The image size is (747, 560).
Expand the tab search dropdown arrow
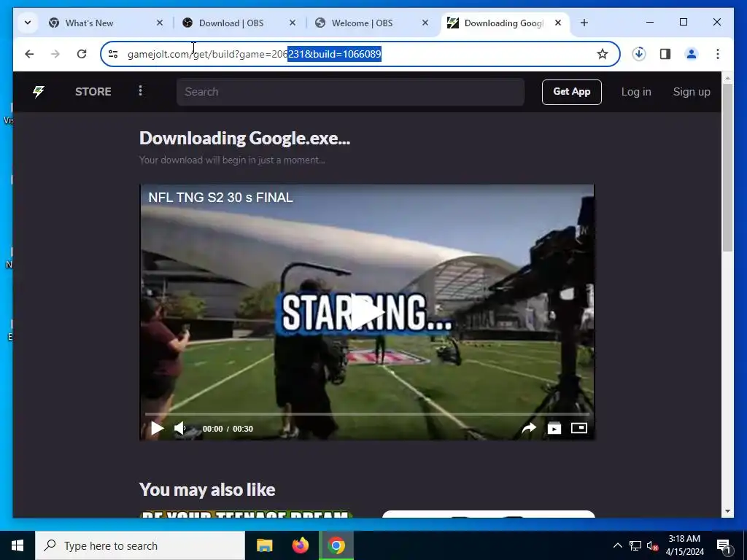(28, 23)
